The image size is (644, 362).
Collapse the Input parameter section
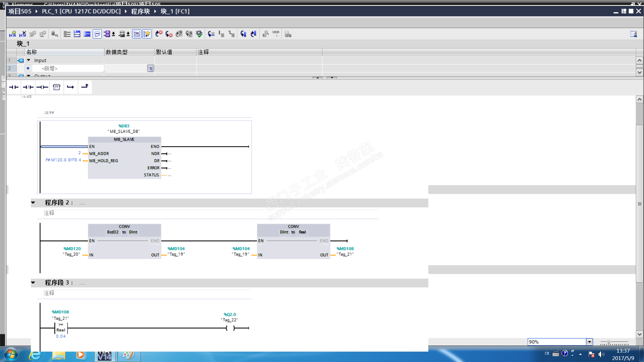click(29, 60)
